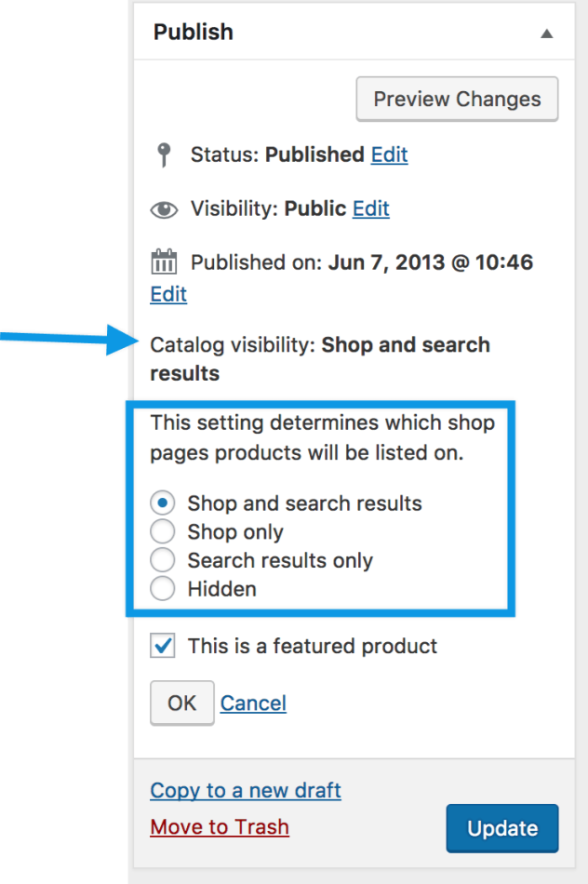Viewport: 588px width, 884px height.
Task: Edit the Published status
Action: pyautogui.click(x=389, y=154)
